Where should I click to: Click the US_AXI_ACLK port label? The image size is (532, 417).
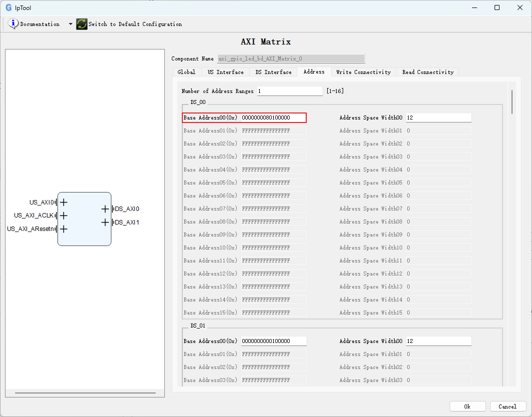[x=33, y=215]
